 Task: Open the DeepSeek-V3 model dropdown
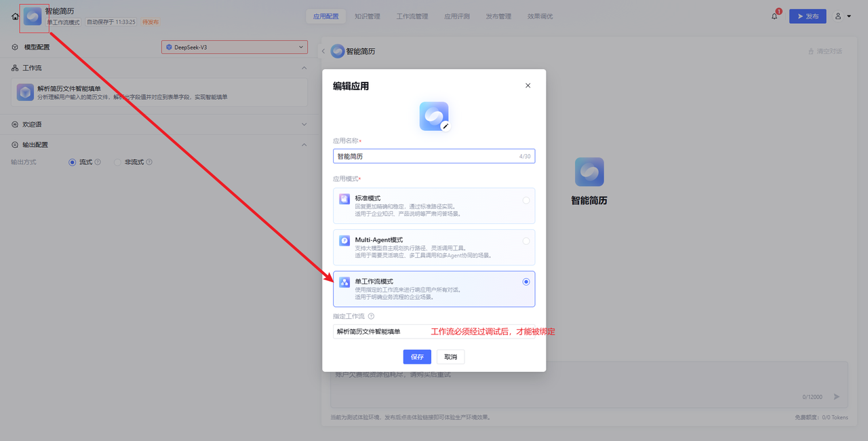pyautogui.click(x=234, y=47)
